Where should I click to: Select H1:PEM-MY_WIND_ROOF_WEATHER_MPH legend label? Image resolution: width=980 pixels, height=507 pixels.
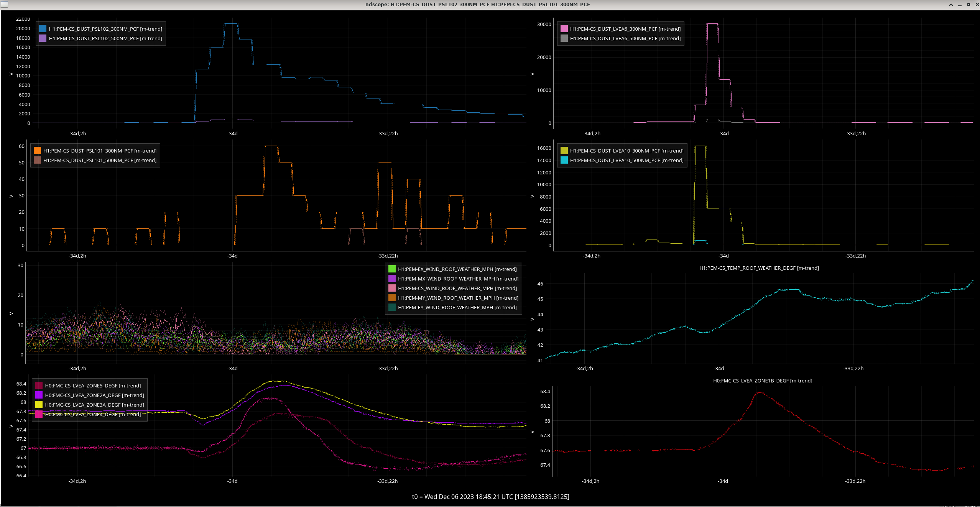pos(458,298)
